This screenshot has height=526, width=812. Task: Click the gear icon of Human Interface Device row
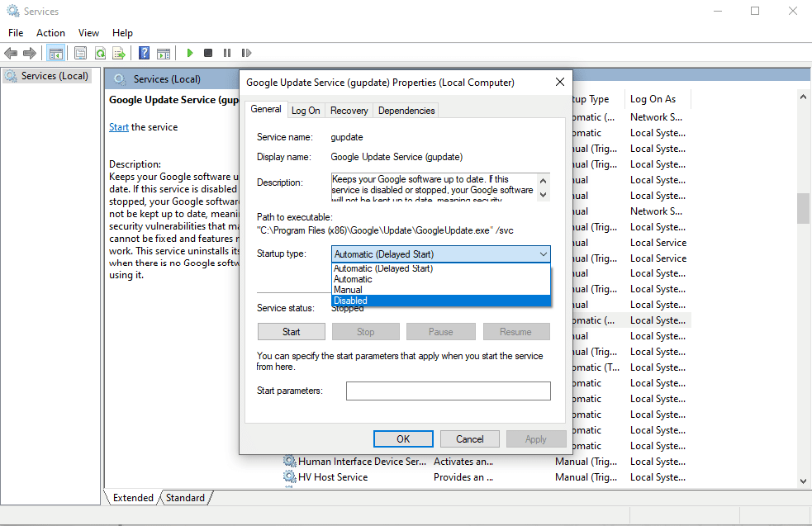point(289,461)
